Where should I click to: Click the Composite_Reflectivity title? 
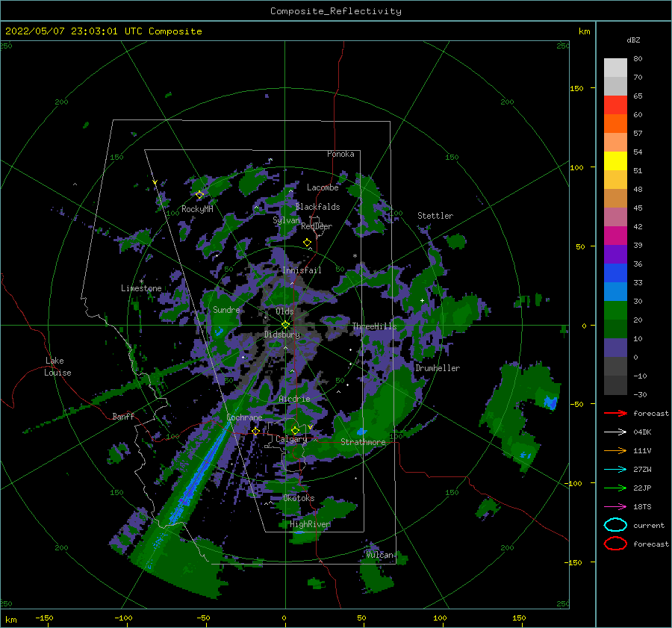click(336, 11)
